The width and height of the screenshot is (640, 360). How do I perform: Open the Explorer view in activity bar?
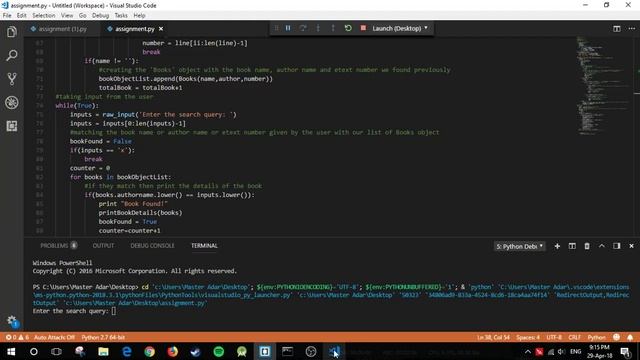click(12, 32)
